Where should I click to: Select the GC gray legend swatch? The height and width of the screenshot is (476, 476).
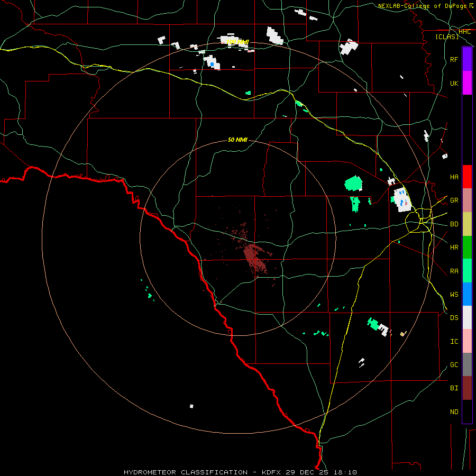(x=467, y=364)
